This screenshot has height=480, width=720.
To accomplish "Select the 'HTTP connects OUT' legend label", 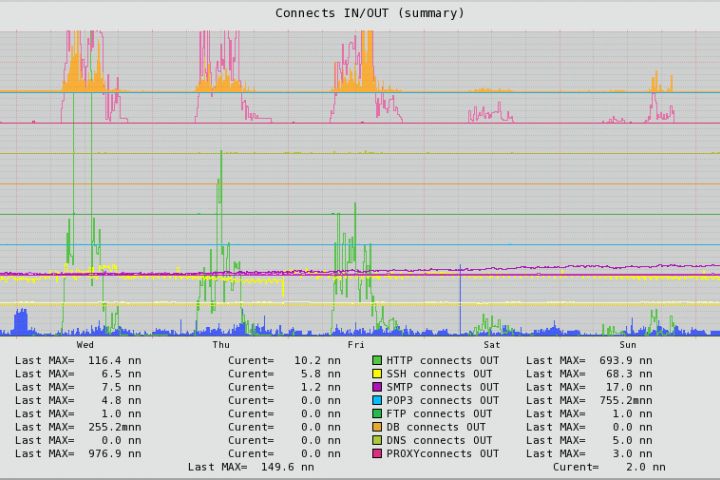I will pos(443,361).
